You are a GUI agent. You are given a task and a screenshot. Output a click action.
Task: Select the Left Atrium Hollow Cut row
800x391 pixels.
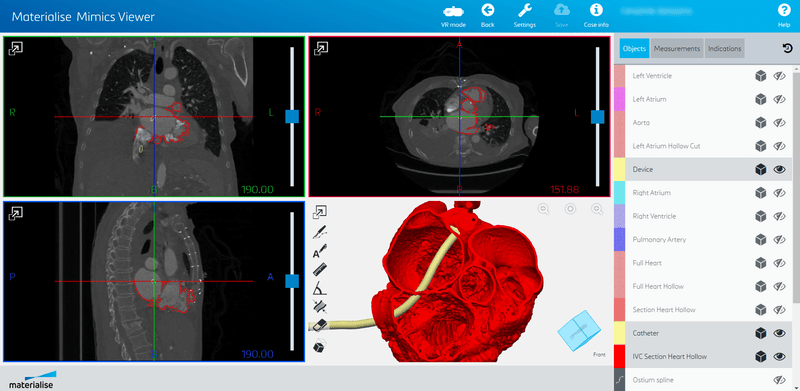click(704, 146)
